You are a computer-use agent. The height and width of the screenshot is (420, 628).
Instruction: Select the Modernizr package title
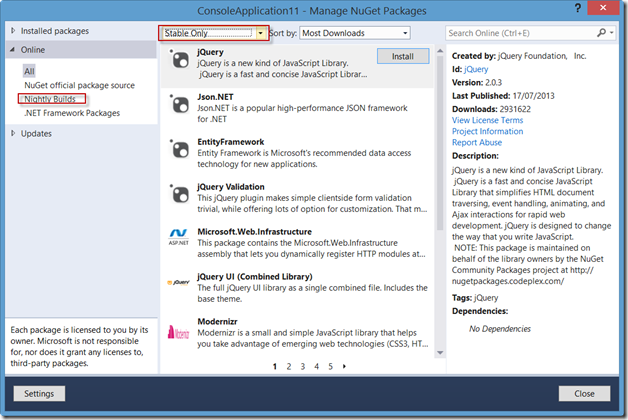point(217,322)
